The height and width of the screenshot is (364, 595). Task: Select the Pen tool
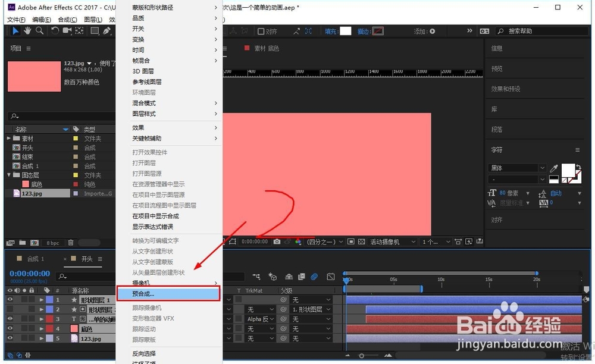(107, 31)
